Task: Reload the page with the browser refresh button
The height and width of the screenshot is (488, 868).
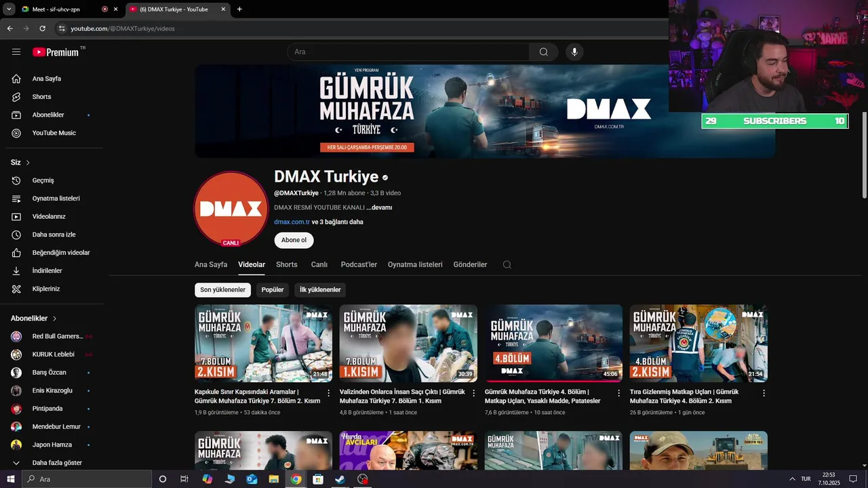Action: click(x=42, y=28)
